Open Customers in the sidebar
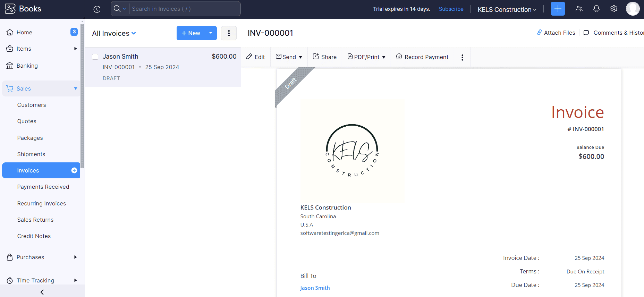 pyautogui.click(x=32, y=105)
